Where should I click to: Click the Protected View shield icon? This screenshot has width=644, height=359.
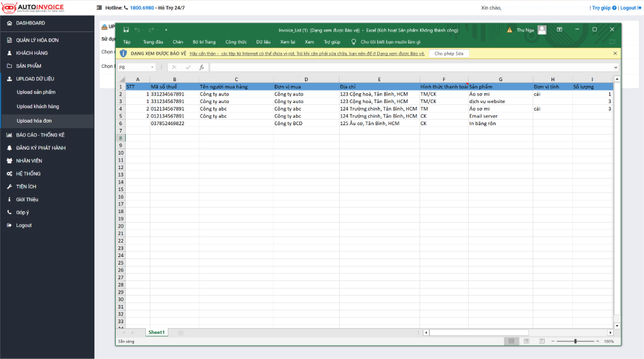(x=123, y=53)
